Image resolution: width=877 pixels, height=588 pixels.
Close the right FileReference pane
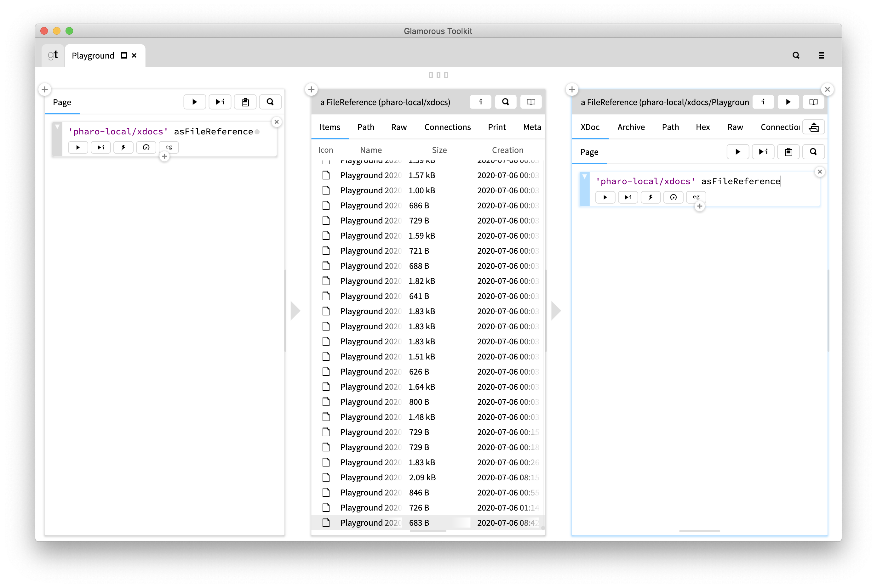click(x=827, y=90)
